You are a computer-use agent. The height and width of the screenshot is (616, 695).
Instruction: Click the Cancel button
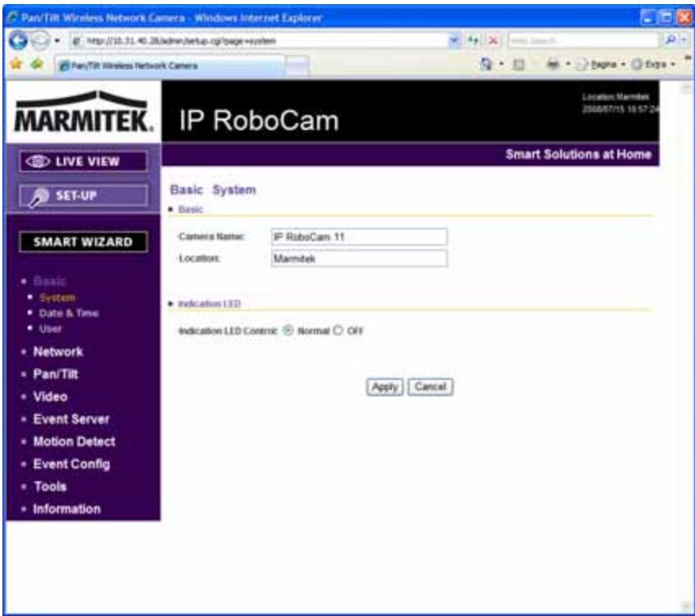tap(430, 387)
